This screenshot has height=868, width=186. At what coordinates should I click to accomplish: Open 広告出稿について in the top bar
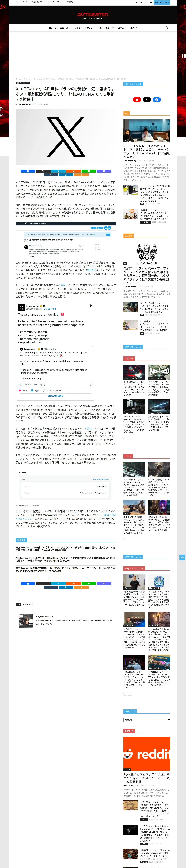coord(39,2)
